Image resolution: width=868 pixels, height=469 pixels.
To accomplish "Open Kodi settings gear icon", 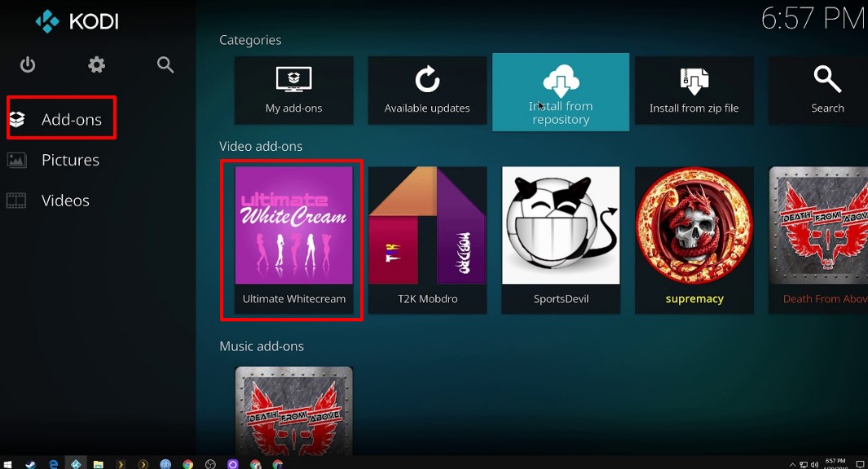I will click(x=96, y=64).
